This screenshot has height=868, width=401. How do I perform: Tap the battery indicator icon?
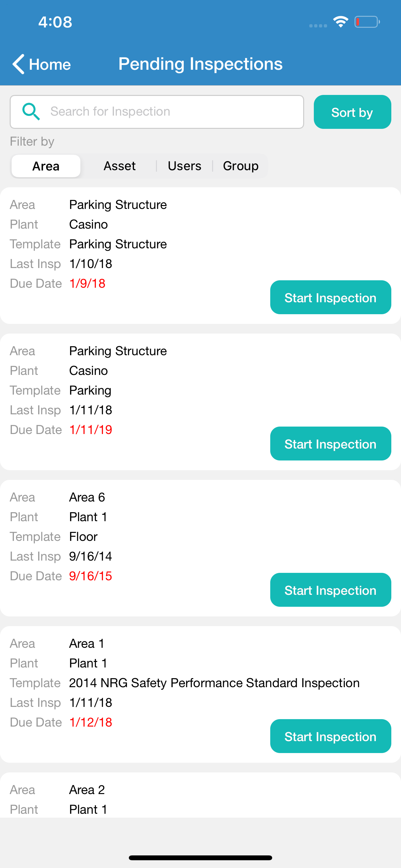coord(367,22)
